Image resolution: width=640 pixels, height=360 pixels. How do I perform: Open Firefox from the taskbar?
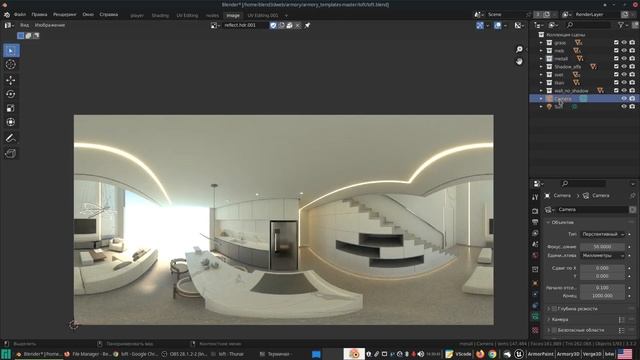click(x=480, y=354)
